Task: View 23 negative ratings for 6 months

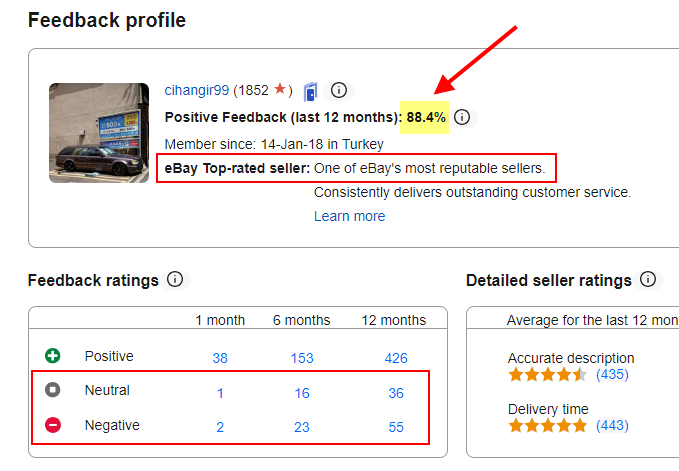Action: [x=301, y=427]
